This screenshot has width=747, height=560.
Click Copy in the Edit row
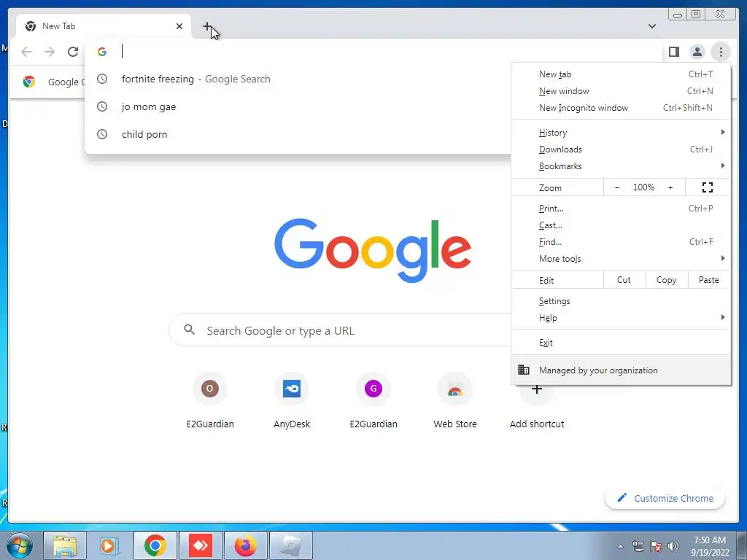tap(667, 280)
